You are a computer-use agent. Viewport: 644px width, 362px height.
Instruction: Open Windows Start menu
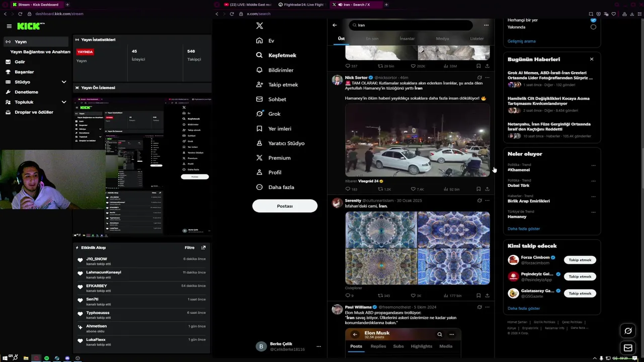point(6,358)
